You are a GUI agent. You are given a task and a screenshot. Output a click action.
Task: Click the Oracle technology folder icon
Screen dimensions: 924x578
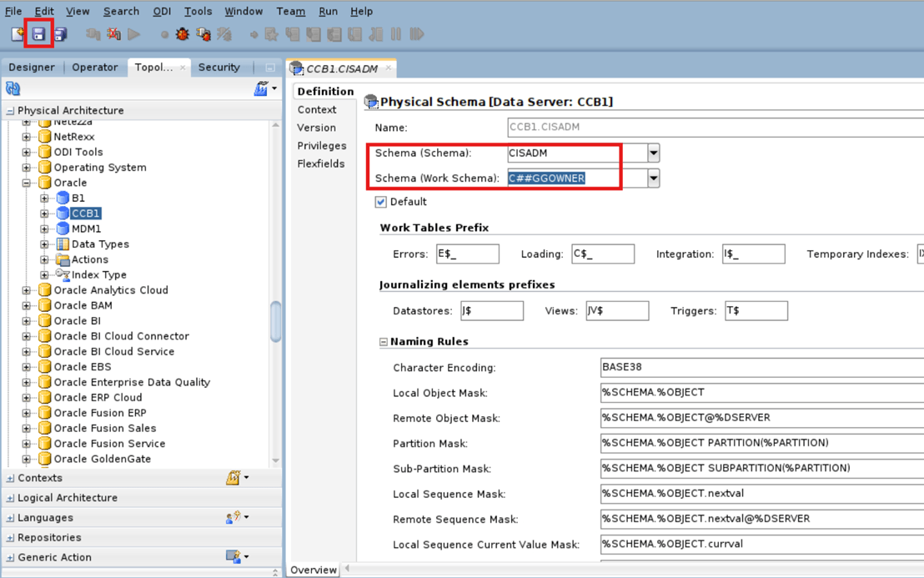point(45,183)
